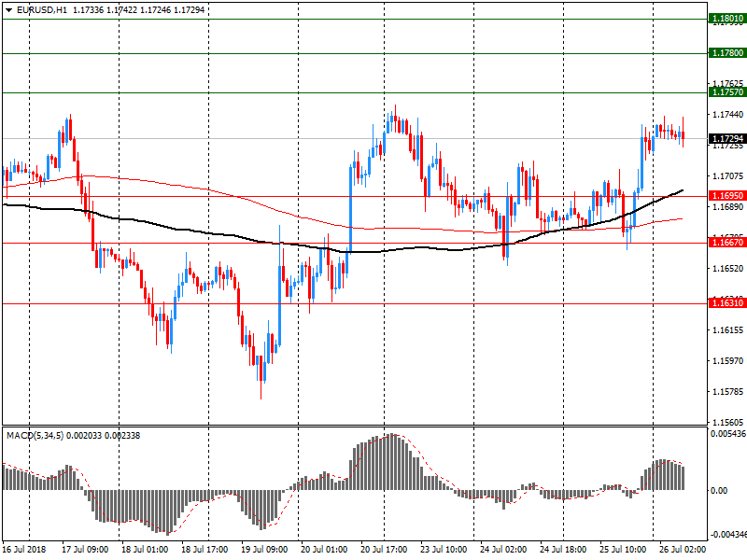The width and height of the screenshot is (747, 560).
Task: Click the 18 Jul 17:00 time label
Action: click(204, 550)
